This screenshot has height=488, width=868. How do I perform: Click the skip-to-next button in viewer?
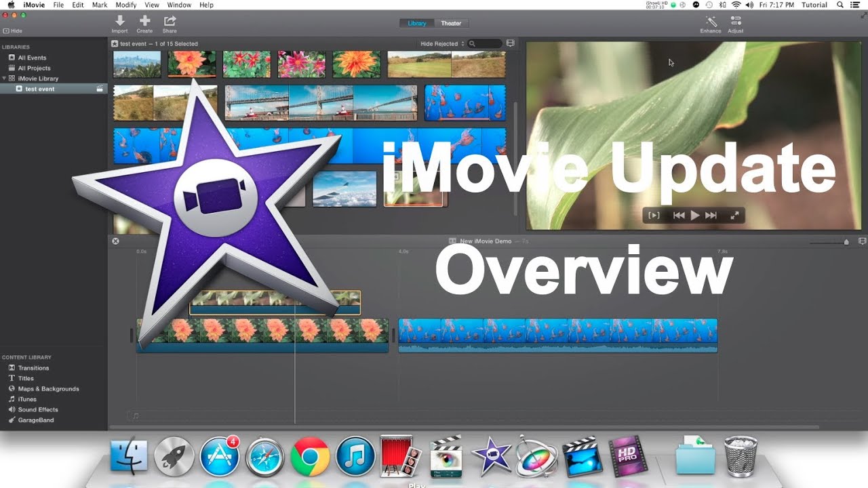711,216
